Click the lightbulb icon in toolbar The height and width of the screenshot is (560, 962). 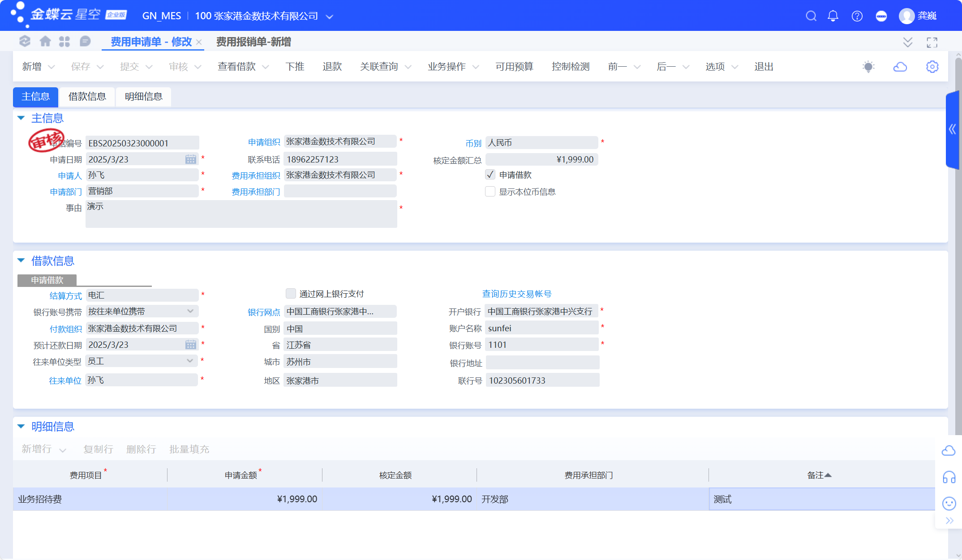click(x=868, y=67)
